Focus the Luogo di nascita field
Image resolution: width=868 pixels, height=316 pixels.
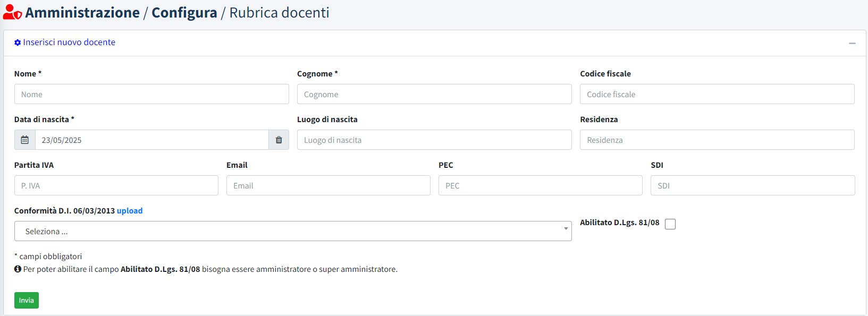(434, 140)
